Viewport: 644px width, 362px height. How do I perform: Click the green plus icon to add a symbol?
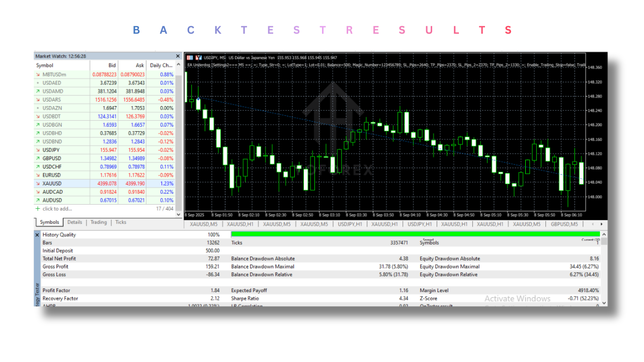tap(37, 208)
